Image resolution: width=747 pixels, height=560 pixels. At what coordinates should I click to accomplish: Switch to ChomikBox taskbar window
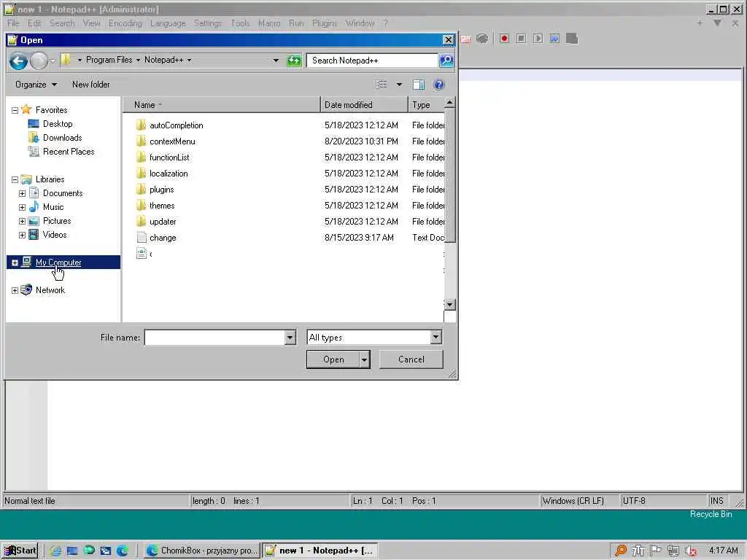pos(203,551)
